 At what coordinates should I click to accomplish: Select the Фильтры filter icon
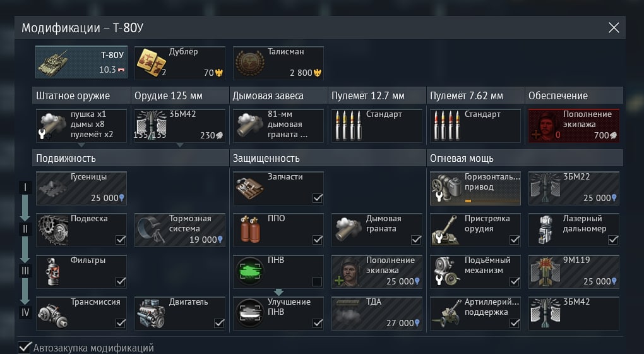pos(53,271)
